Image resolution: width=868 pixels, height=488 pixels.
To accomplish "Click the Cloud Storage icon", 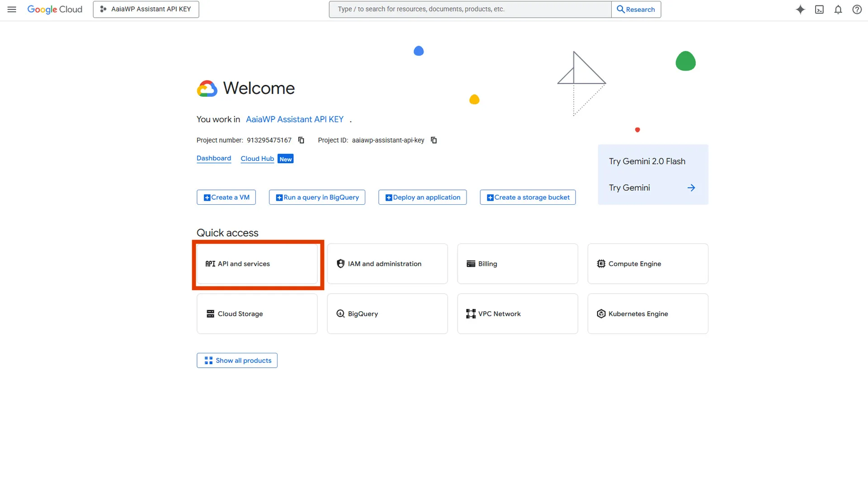I will pos(210,314).
